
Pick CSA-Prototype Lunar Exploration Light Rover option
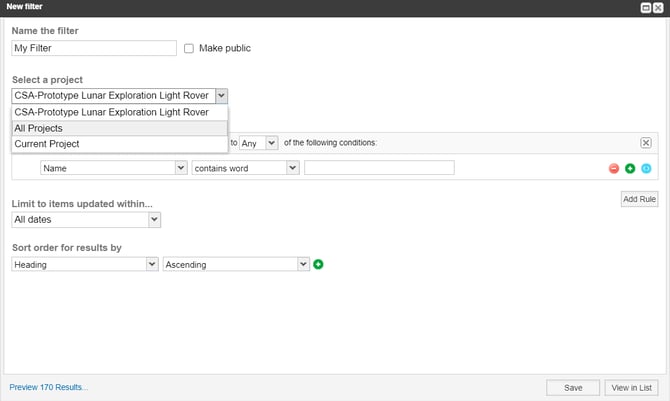click(x=120, y=112)
